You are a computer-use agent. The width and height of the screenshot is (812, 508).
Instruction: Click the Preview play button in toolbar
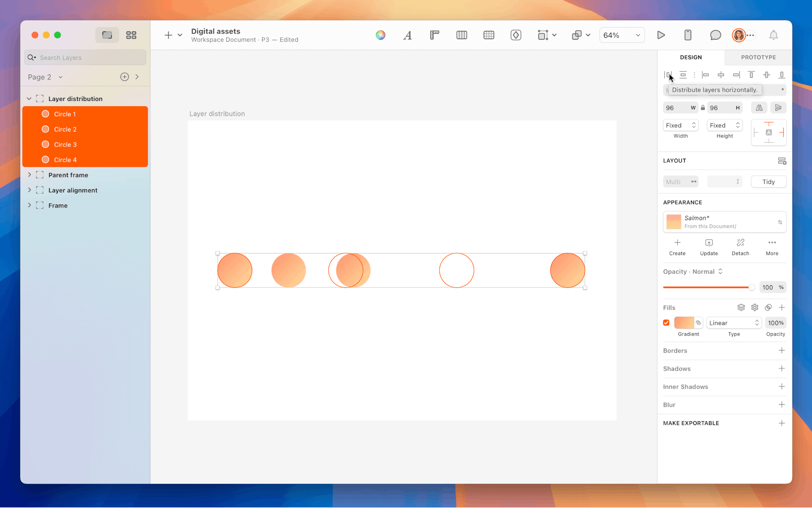661,35
